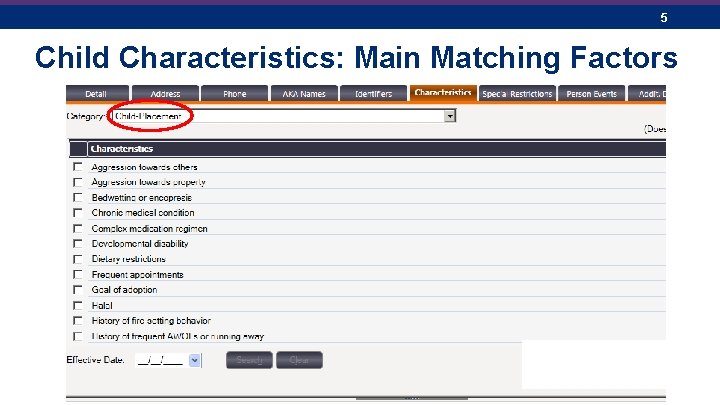Click the Category field showing Child-Placement
Viewport: 720px width, 405px height.
pos(284,116)
